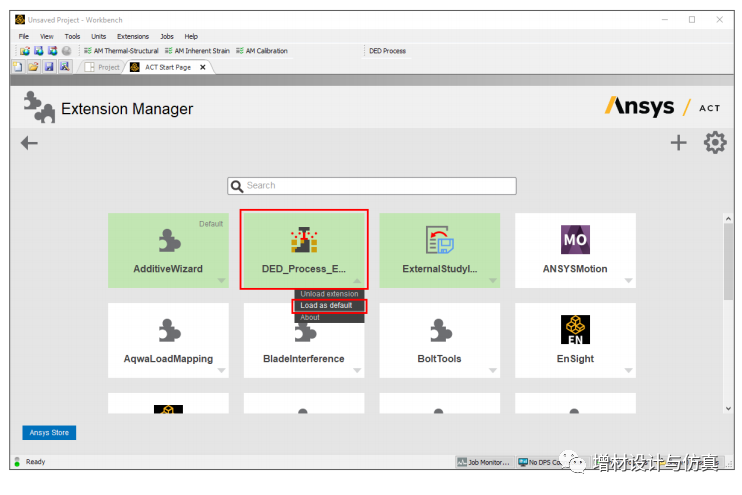
Task: Switch to the Project tab
Action: click(x=102, y=67)
